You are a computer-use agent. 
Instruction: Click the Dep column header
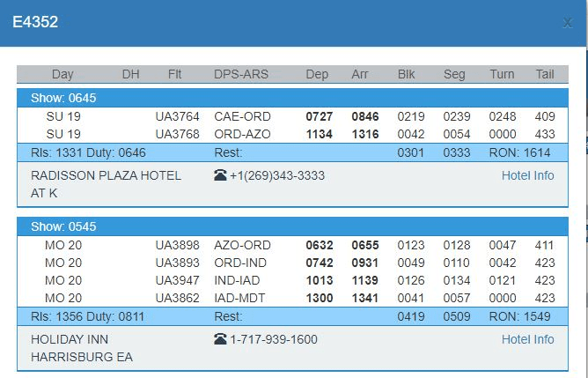[317, 75]
